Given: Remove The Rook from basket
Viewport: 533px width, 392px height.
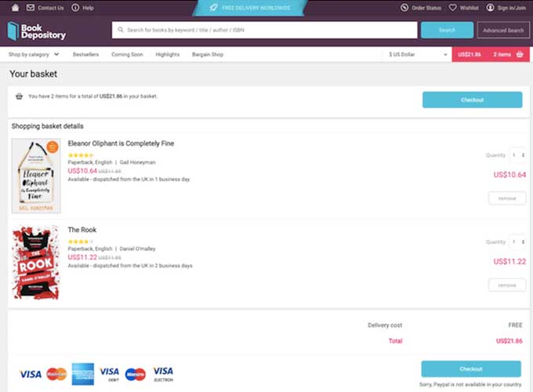Looking at the screenshot, I should tap(507, 285).
